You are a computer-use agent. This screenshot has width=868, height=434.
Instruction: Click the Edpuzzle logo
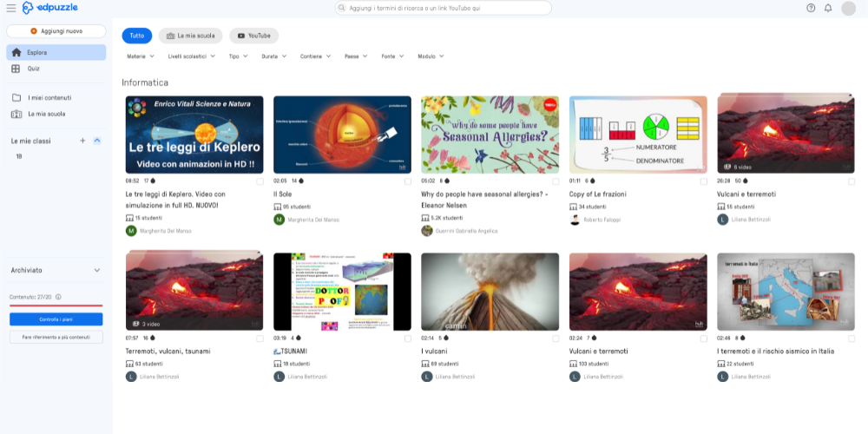point(49,8)
